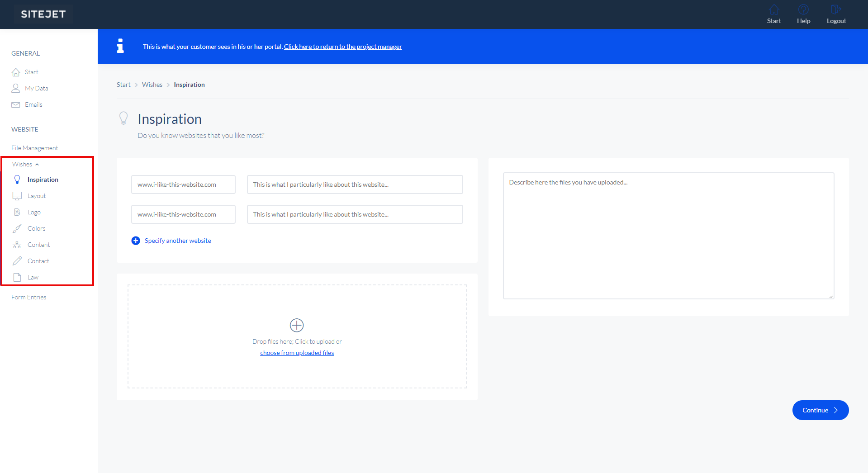The height and width of the screenshot is (473, 868).
Task: Click the Contact pencil icon
Action: pos(17,261)
